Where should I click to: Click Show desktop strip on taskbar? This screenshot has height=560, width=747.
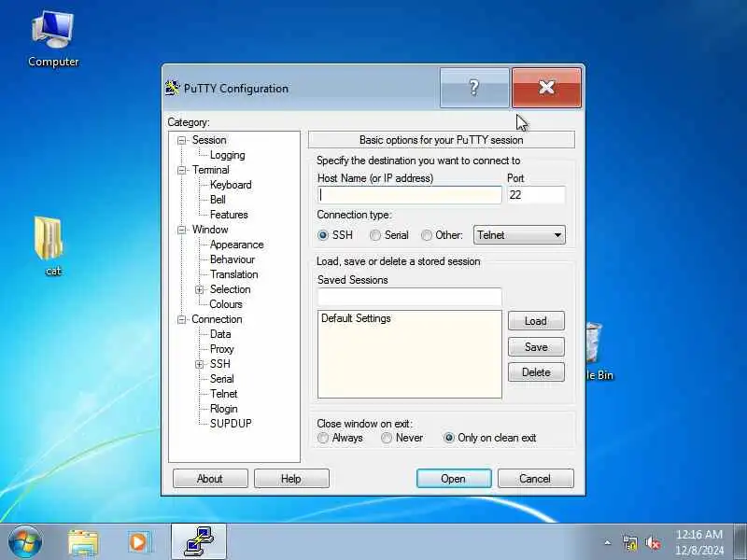point(740,541)
